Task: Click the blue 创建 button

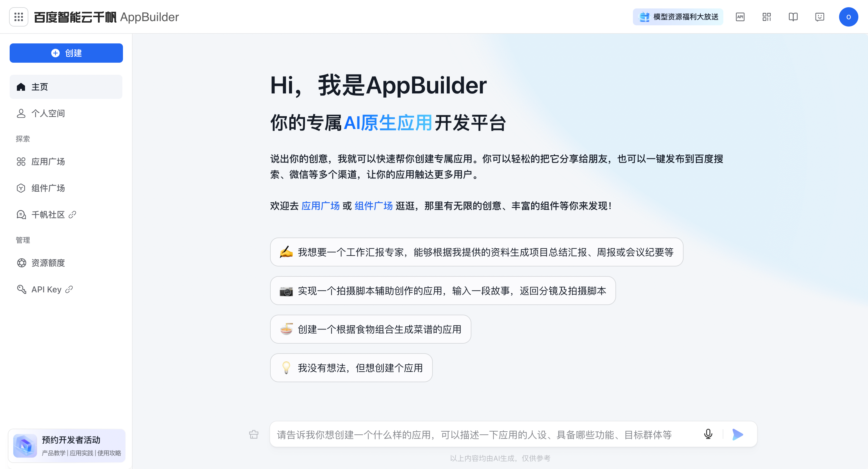Action: click(66, 53)
